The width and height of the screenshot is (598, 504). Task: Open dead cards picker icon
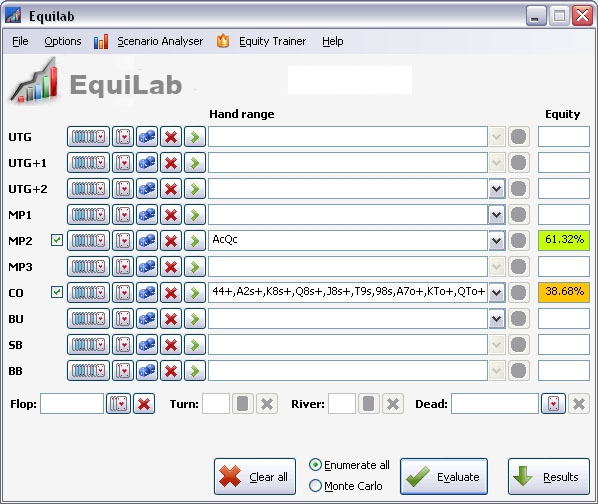pos(553,404)
